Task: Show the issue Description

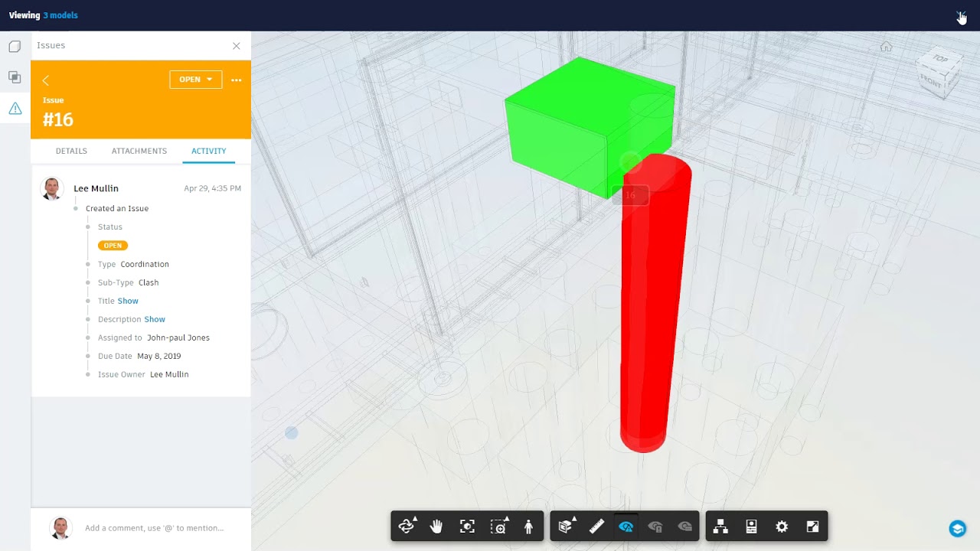Action: pyautogui.click(x=155, y=319)
